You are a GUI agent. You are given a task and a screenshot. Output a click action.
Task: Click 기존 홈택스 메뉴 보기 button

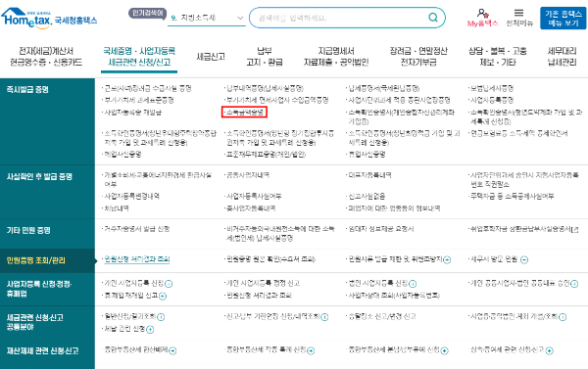(x=563, y=18)
